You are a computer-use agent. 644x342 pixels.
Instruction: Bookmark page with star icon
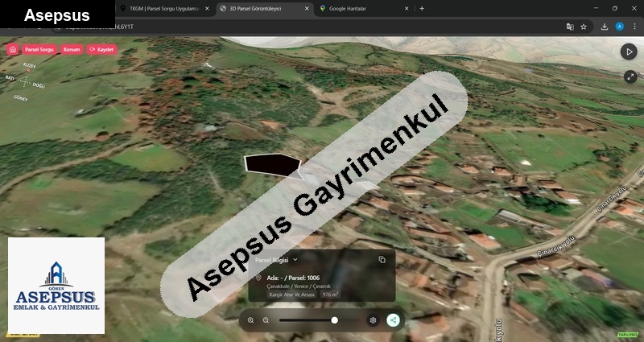coord(584,27)
